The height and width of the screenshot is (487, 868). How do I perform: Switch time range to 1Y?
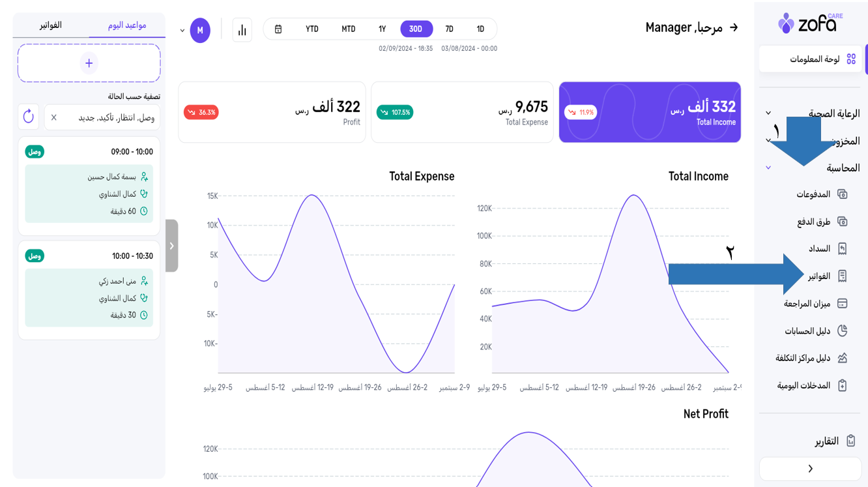tap(383, 29)
